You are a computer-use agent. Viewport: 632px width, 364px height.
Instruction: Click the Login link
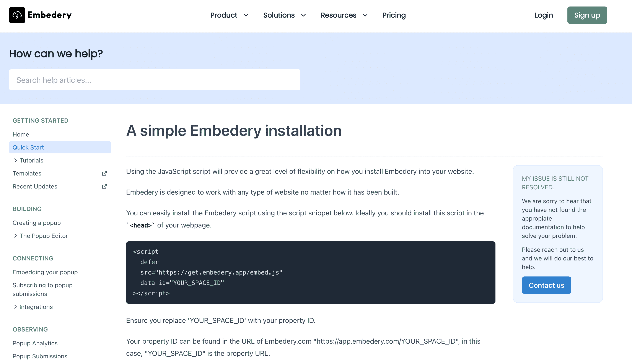544,15
